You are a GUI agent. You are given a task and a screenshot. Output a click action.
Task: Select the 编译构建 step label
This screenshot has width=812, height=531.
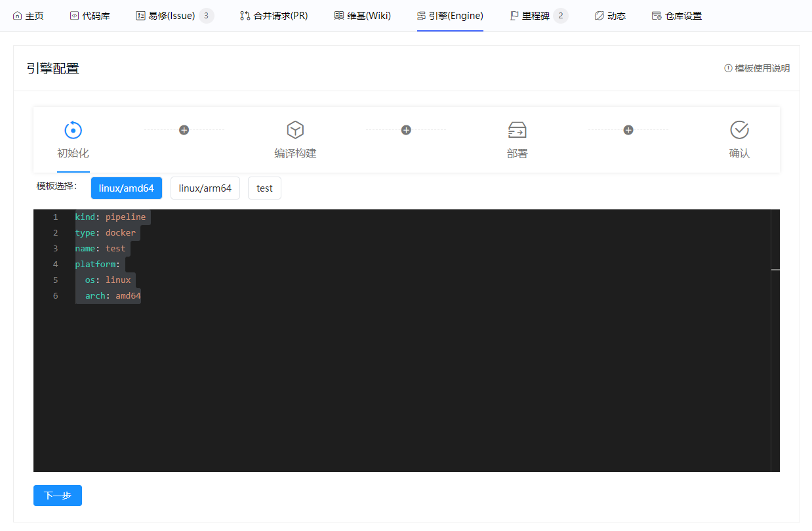pyautogui.click(x=295, y=154)
